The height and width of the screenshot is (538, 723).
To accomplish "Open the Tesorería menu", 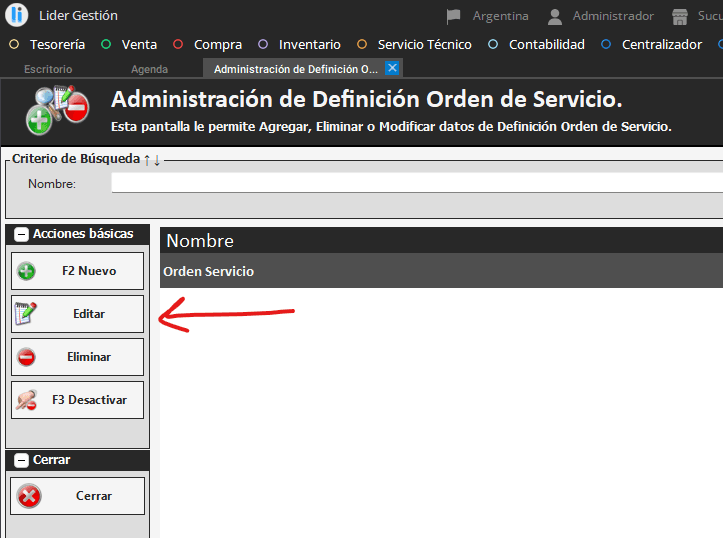I will (x=57, y=44).
